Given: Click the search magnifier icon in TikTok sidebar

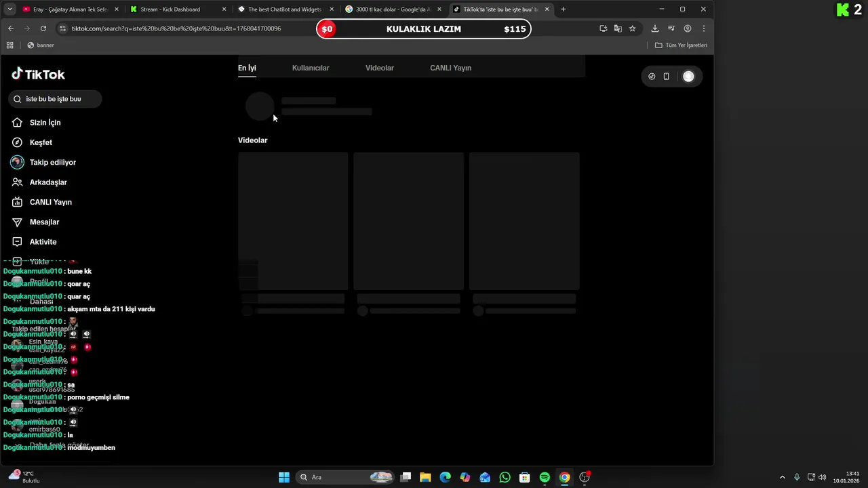Looking at the screenshot, I should click(x=18, y=99).
